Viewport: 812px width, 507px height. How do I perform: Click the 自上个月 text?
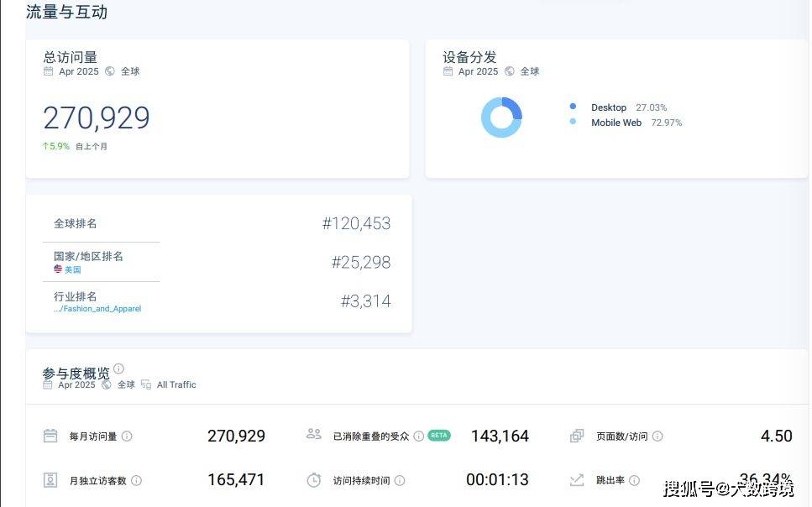click(92, 147)
